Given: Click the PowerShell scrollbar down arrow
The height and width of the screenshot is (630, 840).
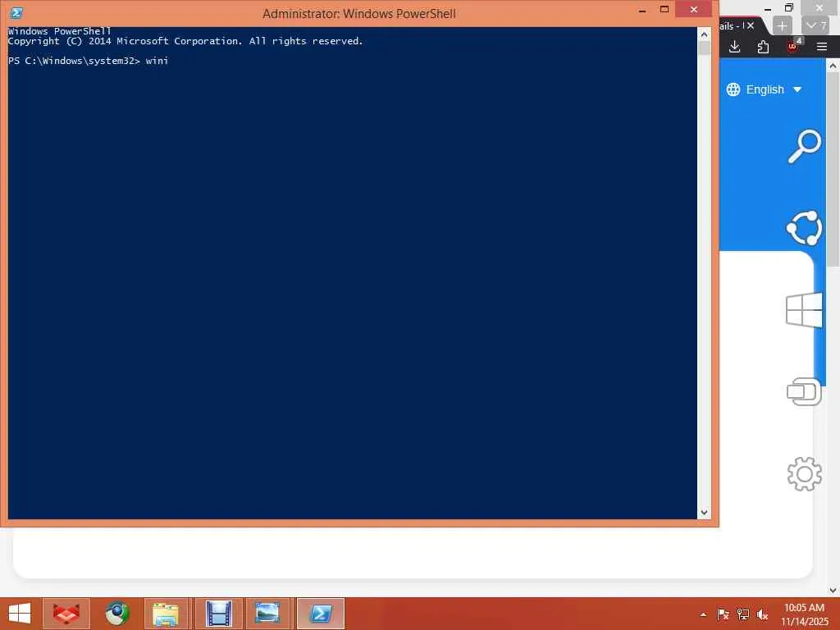Looking at the screenshot, I should click(x=704, y=513).
